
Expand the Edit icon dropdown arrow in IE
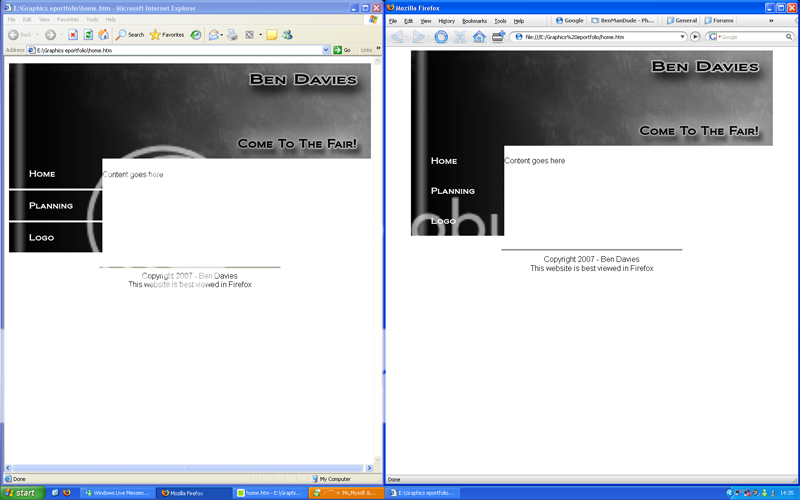coord(261,35)
